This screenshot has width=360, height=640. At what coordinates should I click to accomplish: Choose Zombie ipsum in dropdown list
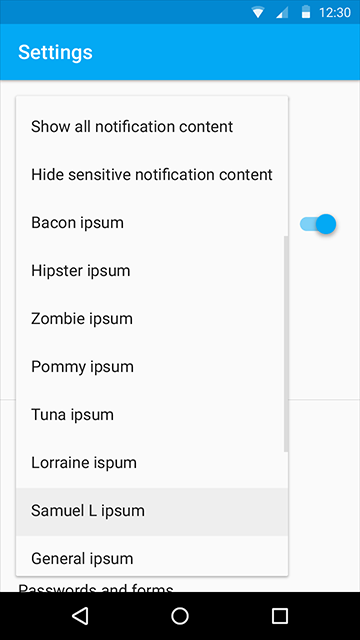pyautogui.click(x=152, y=319)
